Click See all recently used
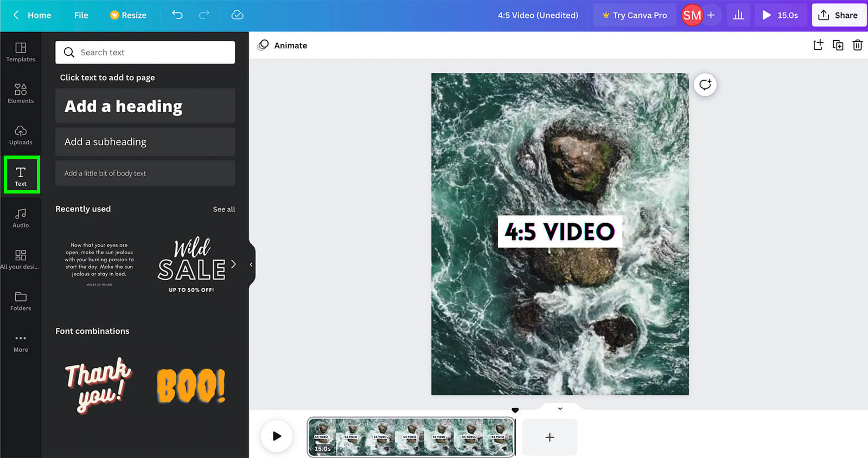Screen dimensions: 868x458 click(224, 209)
